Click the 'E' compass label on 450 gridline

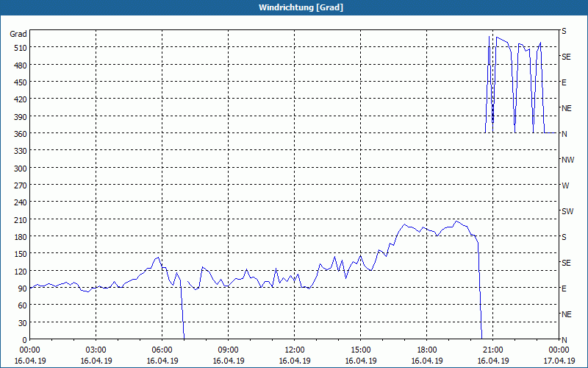coord(564,82)
